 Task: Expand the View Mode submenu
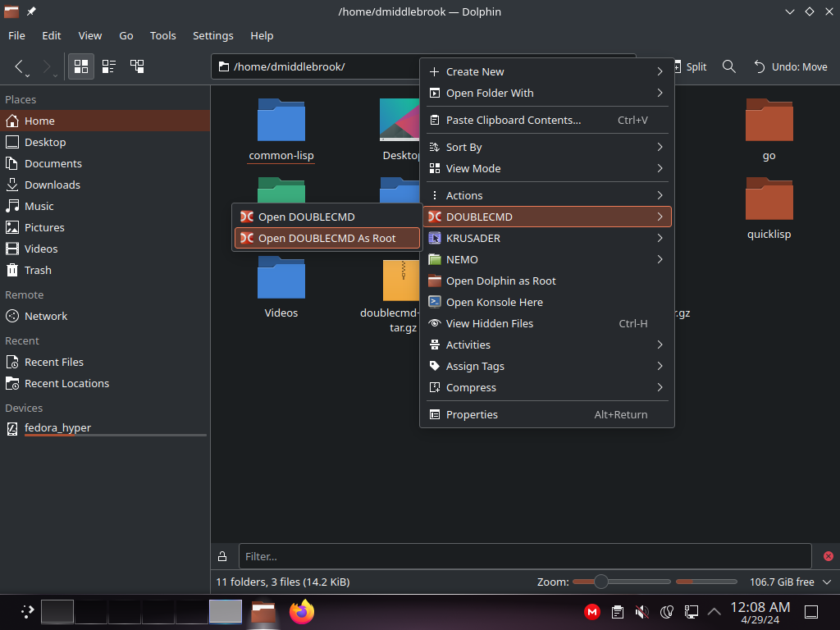(547, 168)
